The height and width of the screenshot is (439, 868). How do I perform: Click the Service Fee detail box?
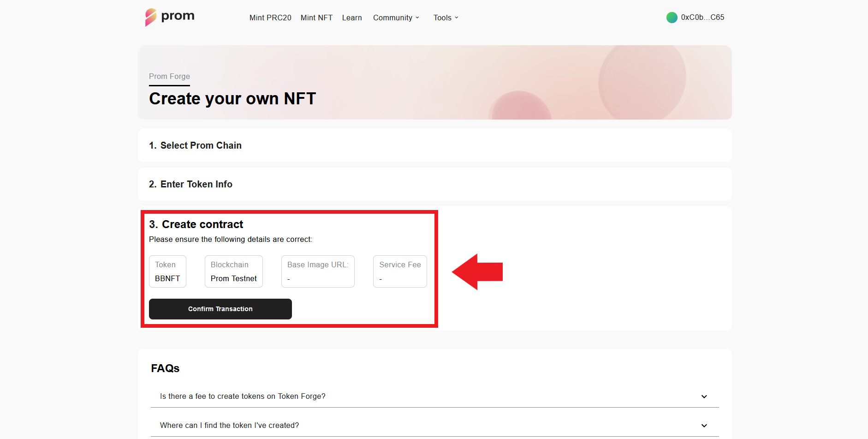(x=400, y=271)
